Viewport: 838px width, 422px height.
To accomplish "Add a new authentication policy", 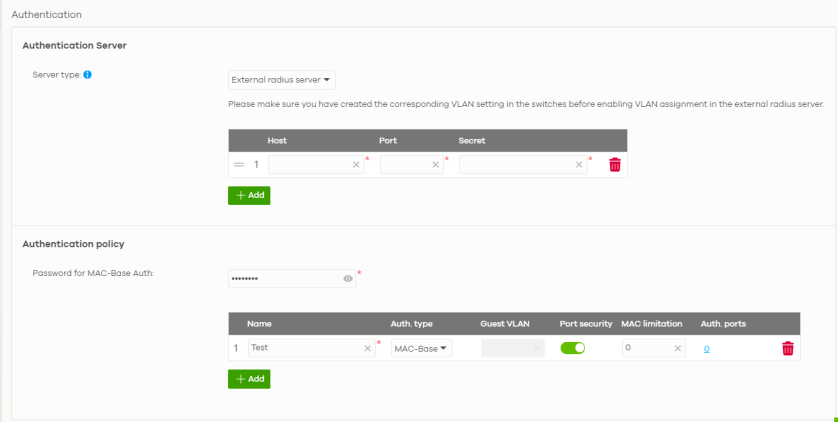I will click(x=249, y=379).
